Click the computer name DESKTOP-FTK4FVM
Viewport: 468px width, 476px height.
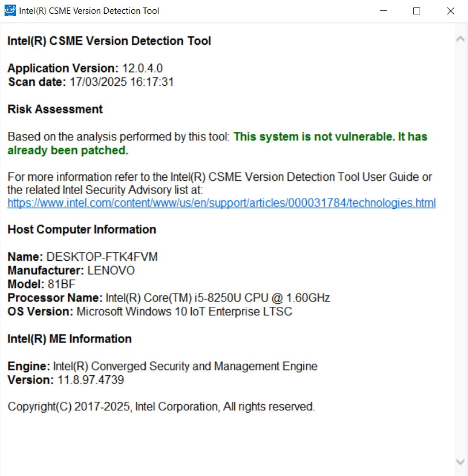pos(102,257)
